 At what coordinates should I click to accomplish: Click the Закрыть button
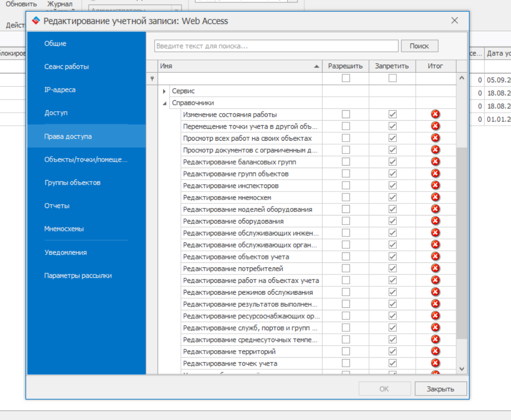[x=441, y=389]
